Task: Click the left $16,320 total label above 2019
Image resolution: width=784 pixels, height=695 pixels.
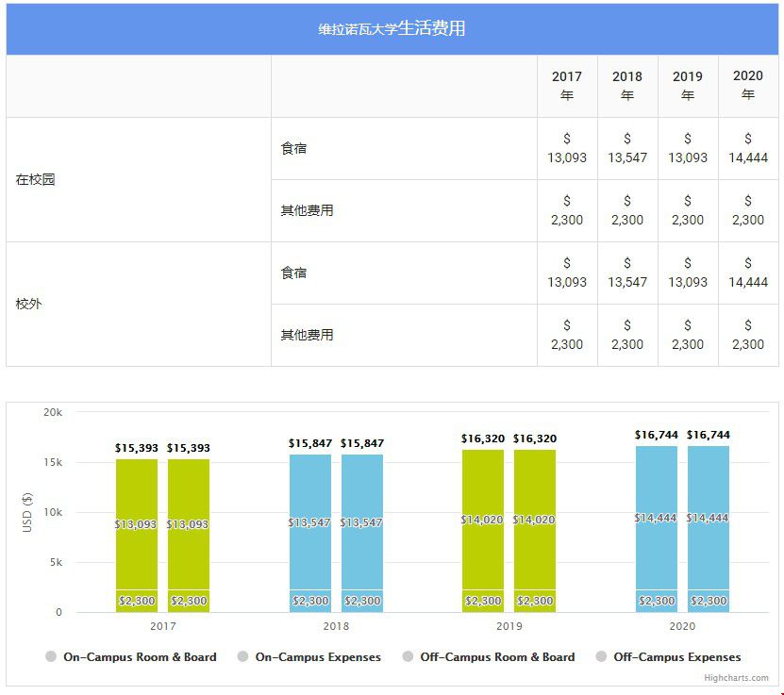Action: click(483, 439)
